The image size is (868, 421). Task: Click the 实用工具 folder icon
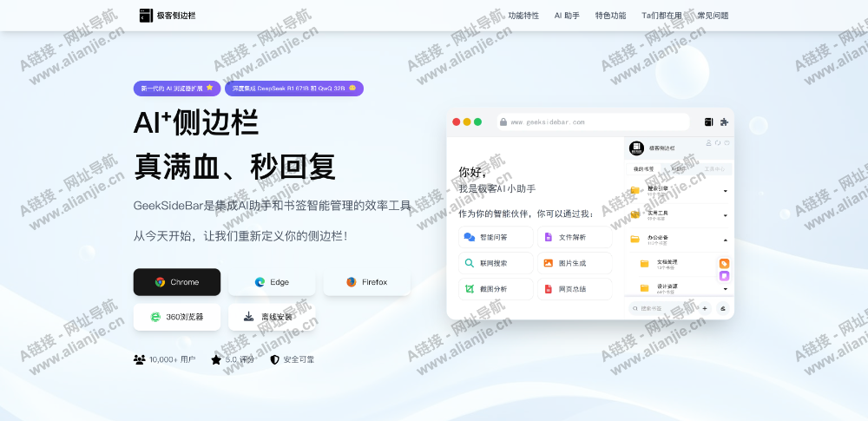click(x=635, y=215)
